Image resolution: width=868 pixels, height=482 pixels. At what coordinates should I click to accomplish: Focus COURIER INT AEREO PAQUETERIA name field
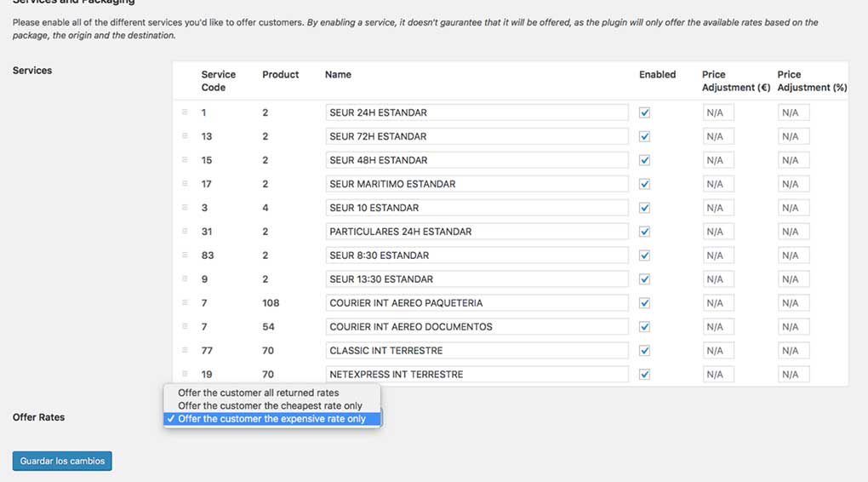tap(477, 303)
